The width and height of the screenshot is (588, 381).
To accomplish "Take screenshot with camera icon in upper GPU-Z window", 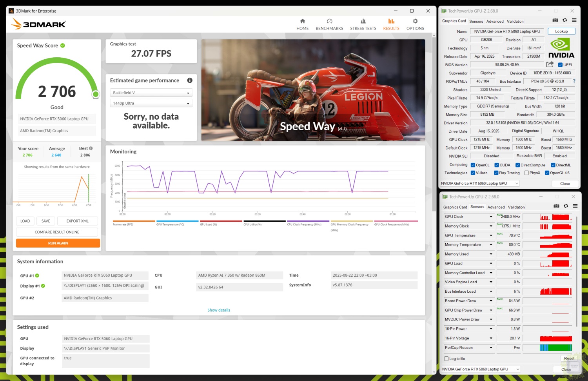I will [x=555, y=20].
